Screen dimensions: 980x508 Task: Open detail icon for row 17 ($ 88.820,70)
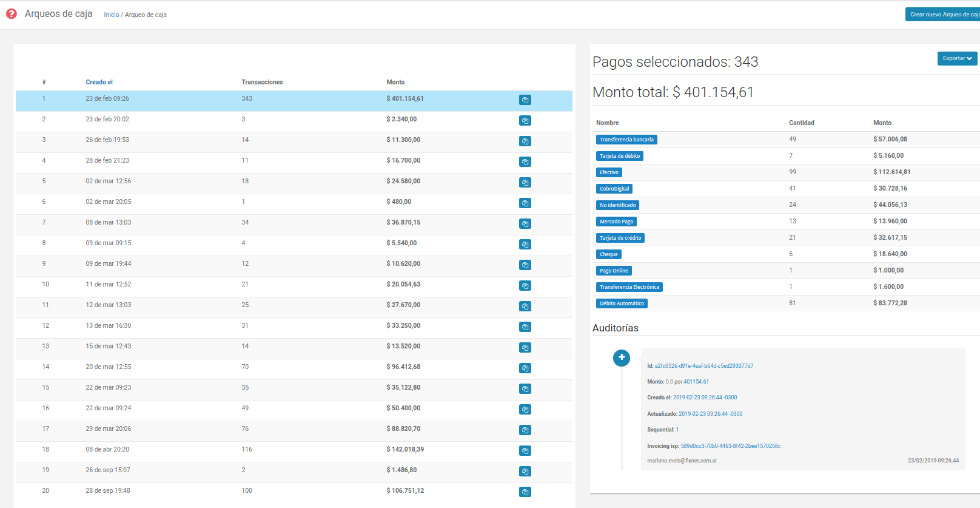(525, 430)
